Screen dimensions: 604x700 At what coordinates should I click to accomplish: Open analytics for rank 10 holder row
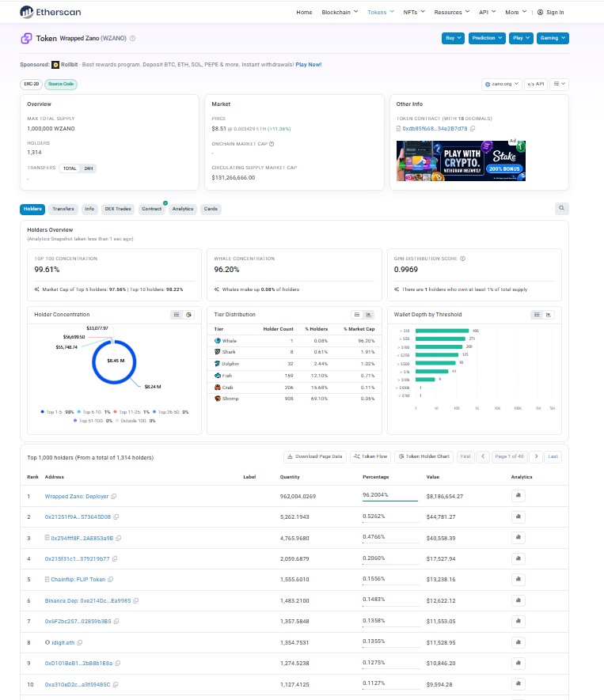pos(519,683)
